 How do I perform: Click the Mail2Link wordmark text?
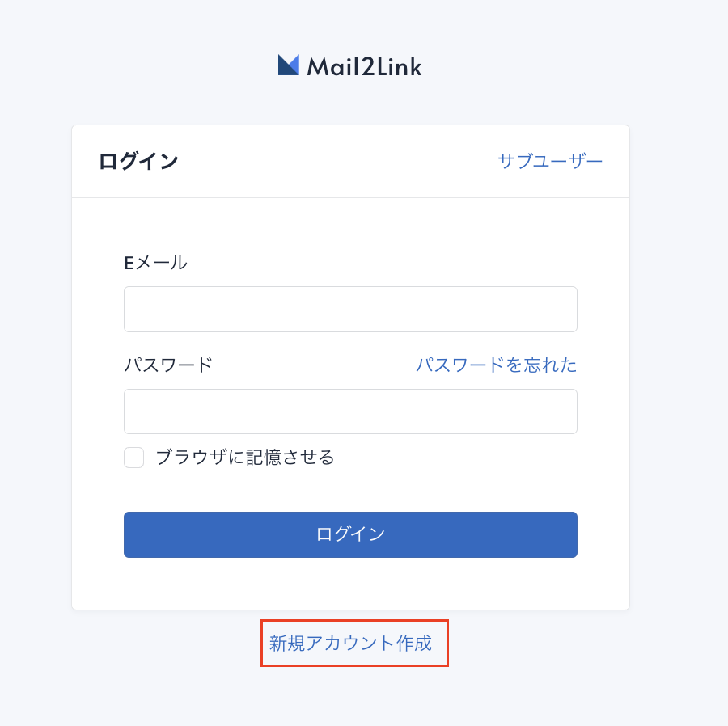(365, 66)
